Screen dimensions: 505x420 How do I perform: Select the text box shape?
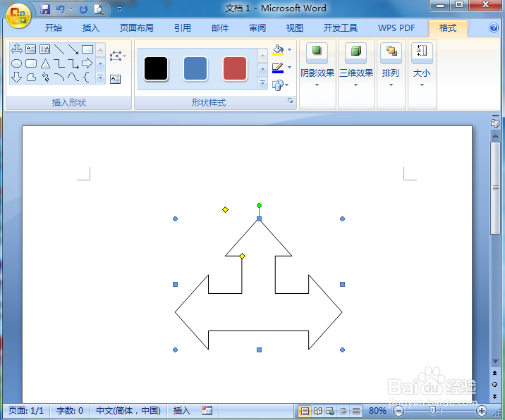click(30, 49)
